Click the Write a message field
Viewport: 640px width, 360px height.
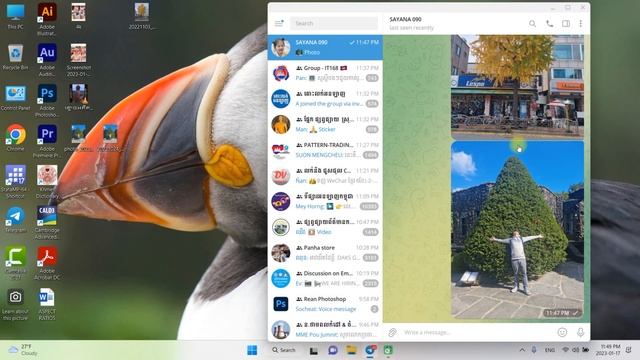[x=478, y=332]
